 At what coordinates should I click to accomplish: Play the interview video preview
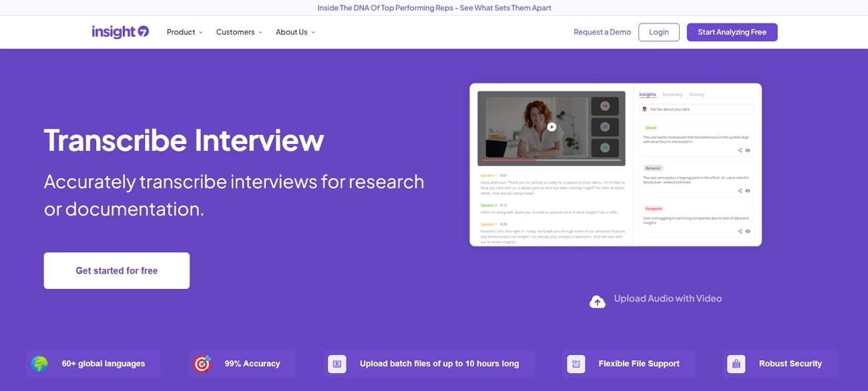[x=552, y=127]
